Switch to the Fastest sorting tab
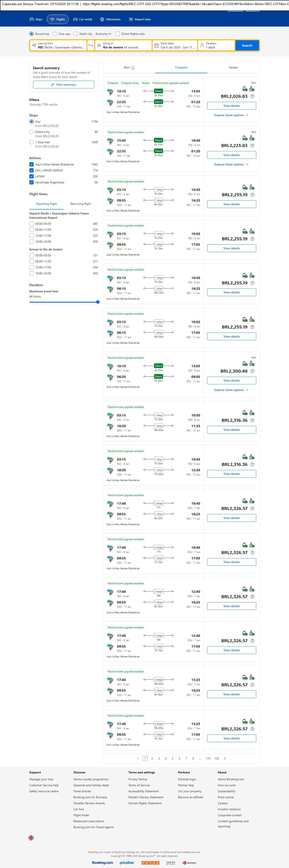The height and width of the screenshot is (868, 289). click(x=233, y=67)
